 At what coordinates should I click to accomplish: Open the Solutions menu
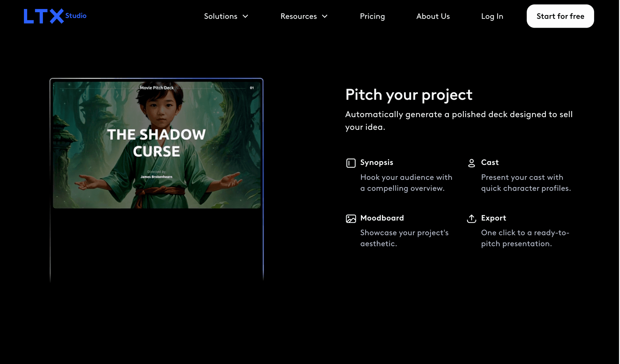226,16
